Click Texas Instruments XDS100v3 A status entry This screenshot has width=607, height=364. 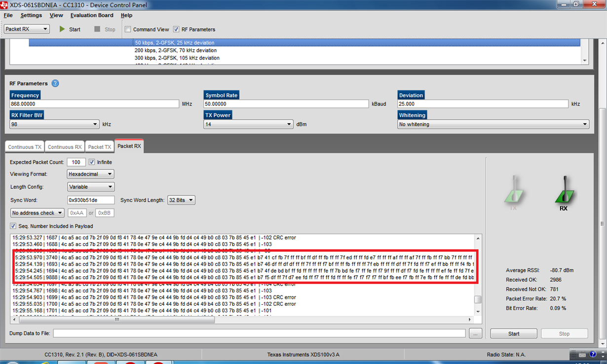tap(303, 355)
